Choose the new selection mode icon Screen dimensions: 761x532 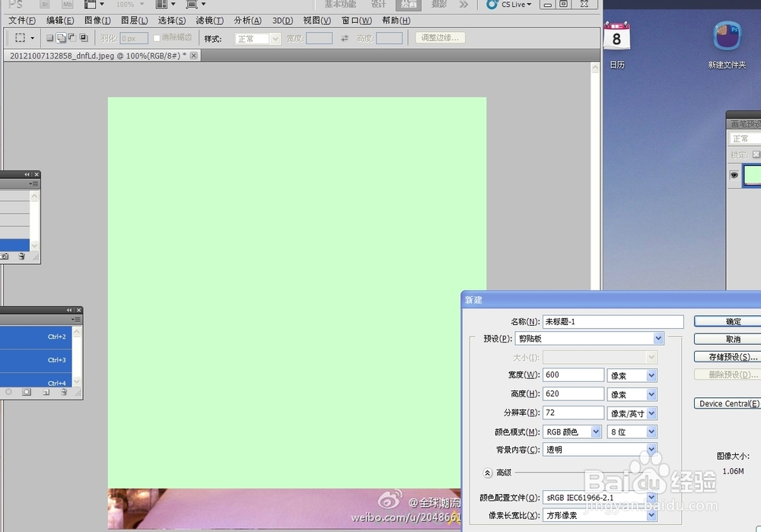[x=49, y=38]
